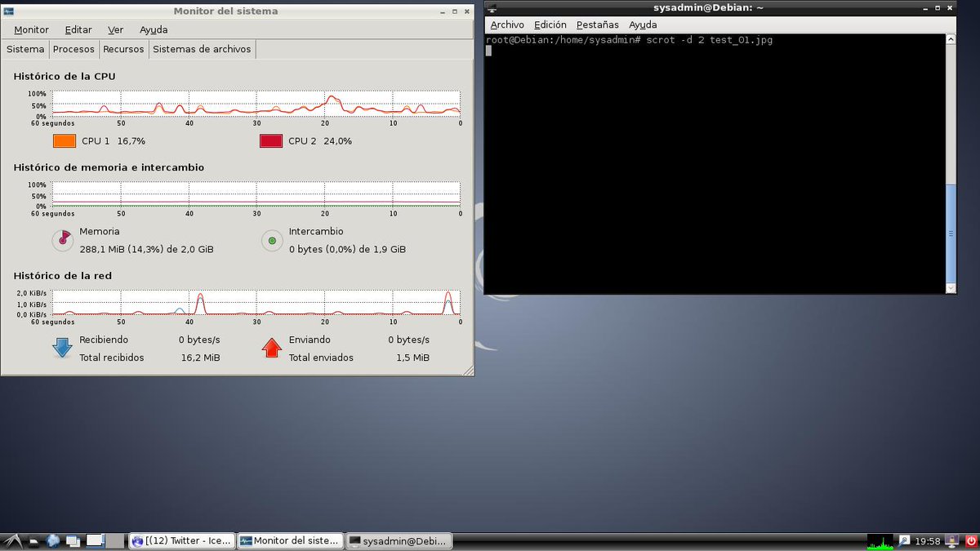Image resolution: width=980 pixels, height=551 pixels.
Task: Open the Archivo menu in the terminal
Action: coord(507,24)
